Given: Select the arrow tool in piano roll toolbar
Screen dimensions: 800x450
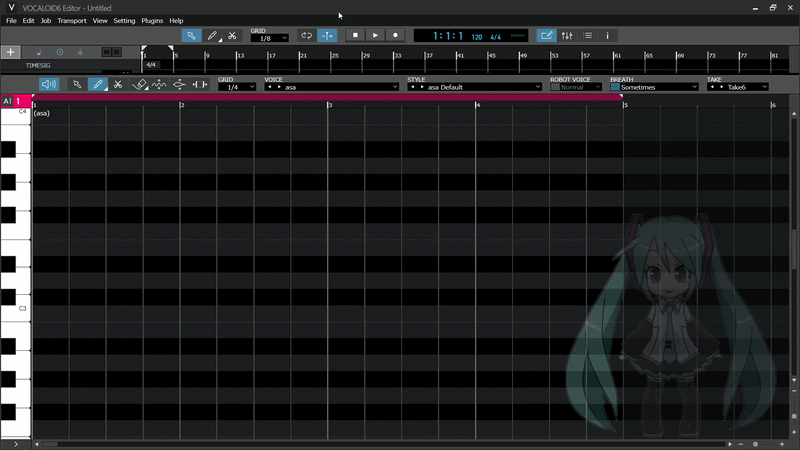Looking at the screenshot, I should [x=77, y=85].
